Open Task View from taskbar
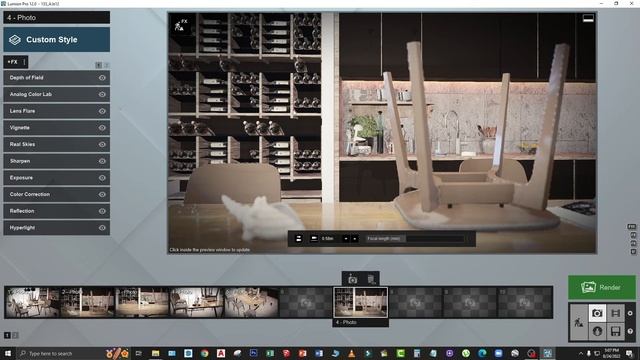The image size is (640, 360). click(138, 353)
